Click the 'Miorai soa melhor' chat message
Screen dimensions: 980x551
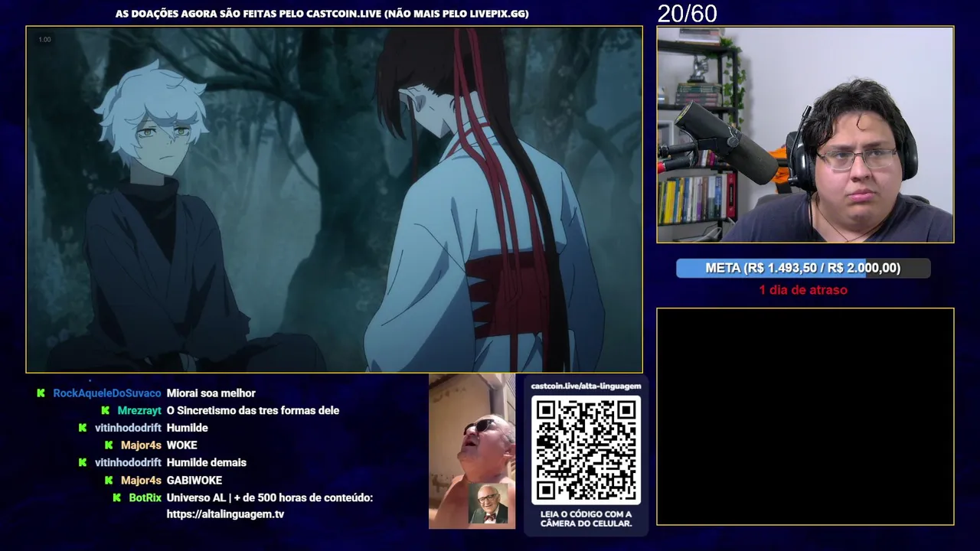pyautogui.click(x=211, y=393)
